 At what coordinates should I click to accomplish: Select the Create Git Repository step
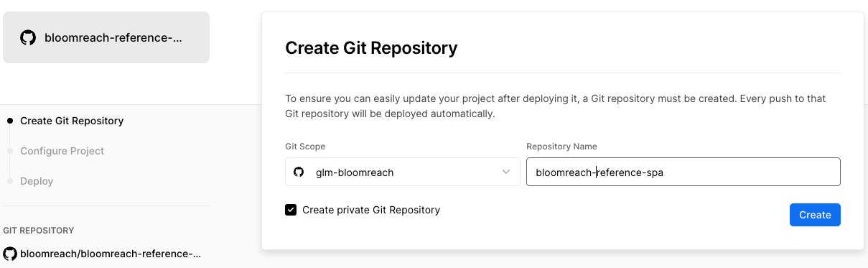click(72, 121)
